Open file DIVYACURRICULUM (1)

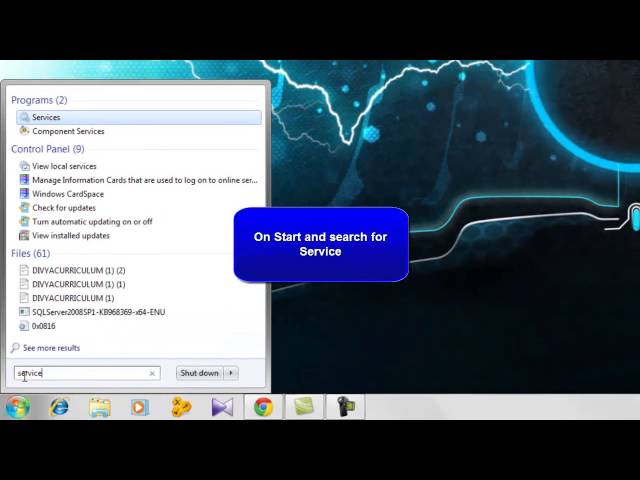(x=73, y=298)
